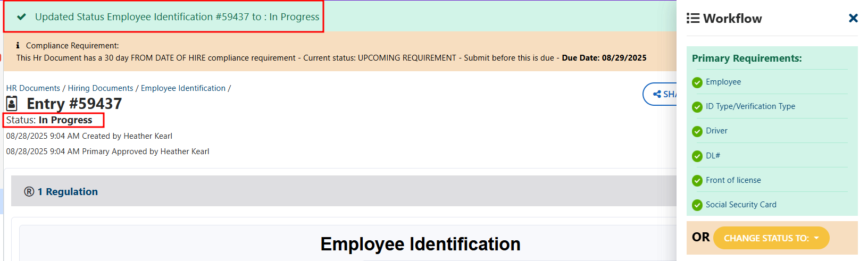Click check icon beside Front of license

[x=697, y=181]
